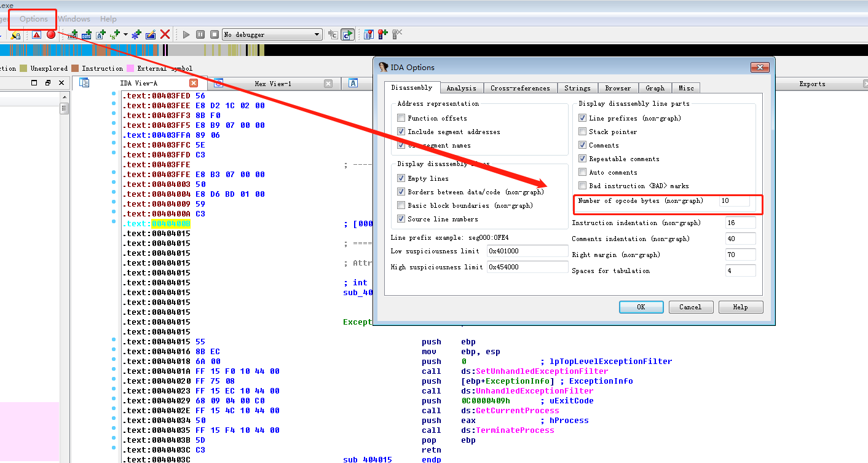Open the Windows menu
This screenshot has height=463, width=868.
tap(74, 19)
